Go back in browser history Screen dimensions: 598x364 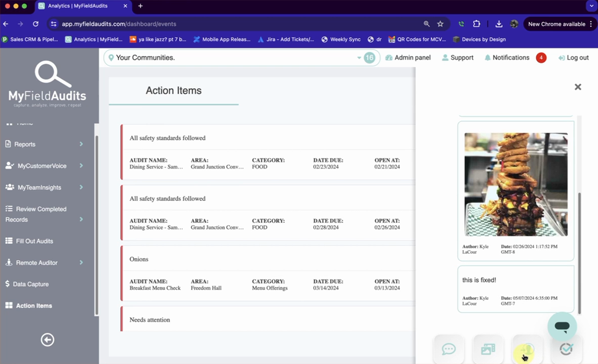[6, 24]
